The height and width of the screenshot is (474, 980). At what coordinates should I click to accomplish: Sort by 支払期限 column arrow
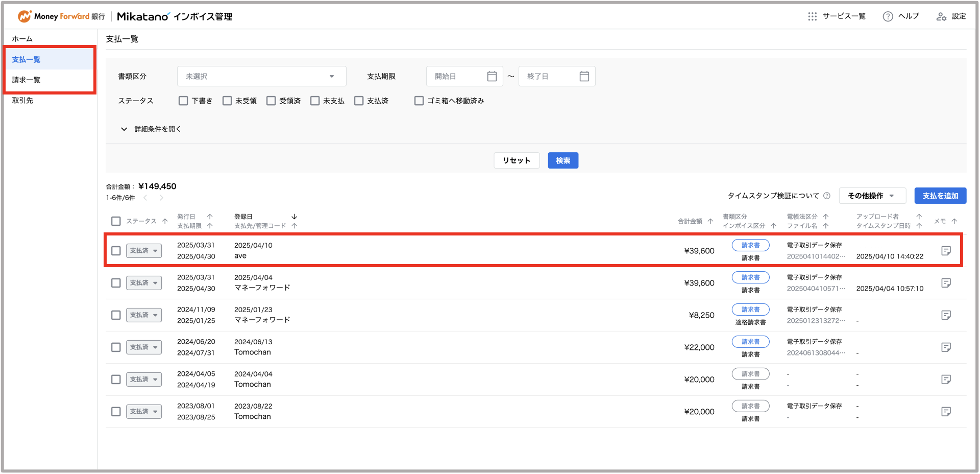(x=210, y=226)
